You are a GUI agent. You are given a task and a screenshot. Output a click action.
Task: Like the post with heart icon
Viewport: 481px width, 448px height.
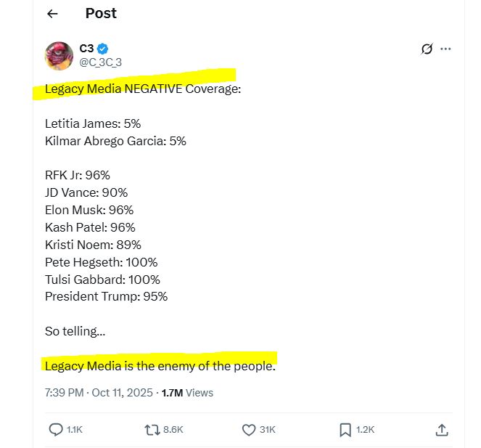coord(247,430)
